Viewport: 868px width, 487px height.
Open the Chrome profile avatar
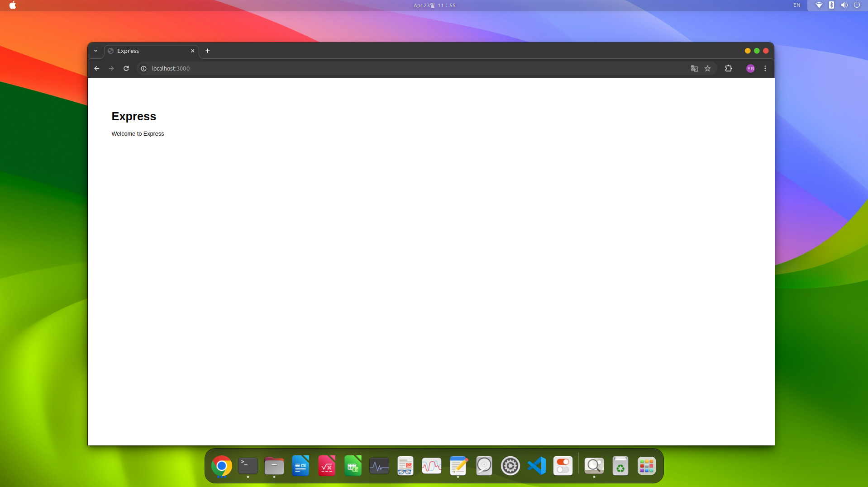coord(750,68)
